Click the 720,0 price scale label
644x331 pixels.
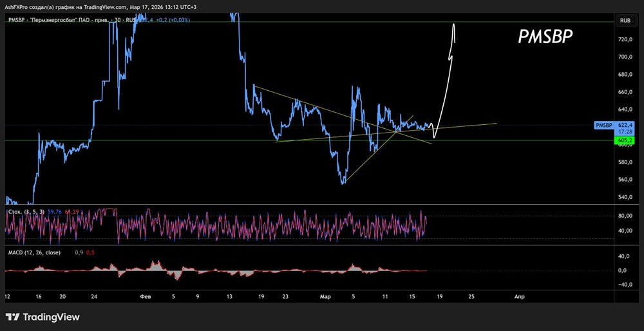627,39
